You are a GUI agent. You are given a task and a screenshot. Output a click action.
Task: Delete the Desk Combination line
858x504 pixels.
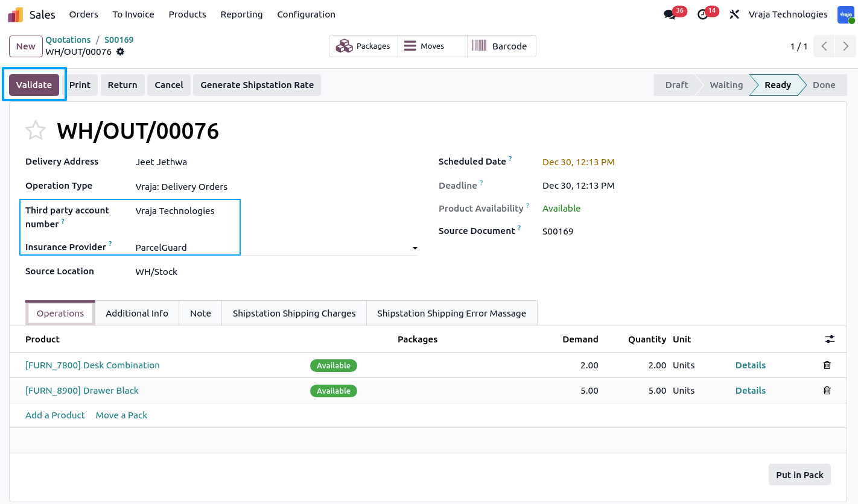click(827, 365)
